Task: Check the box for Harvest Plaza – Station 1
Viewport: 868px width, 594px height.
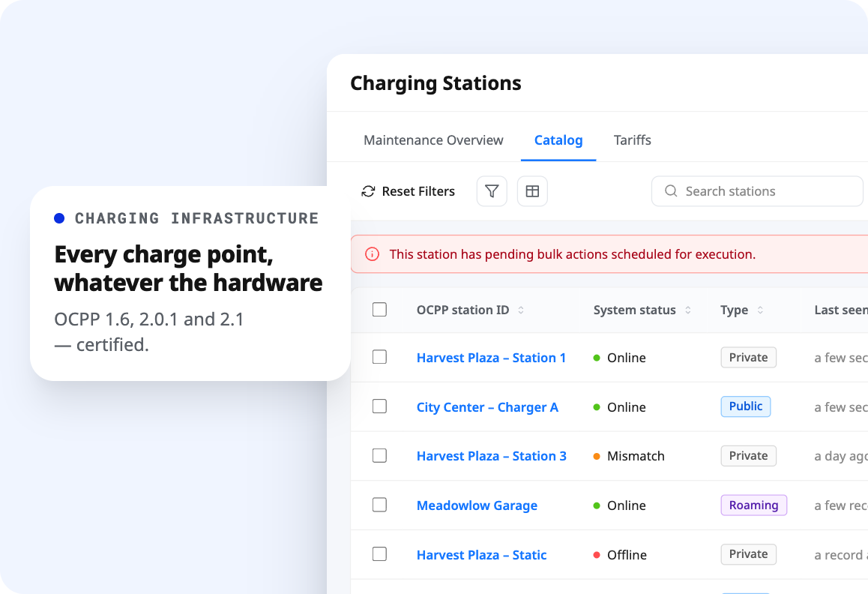Action: click(x=380, y=357)
